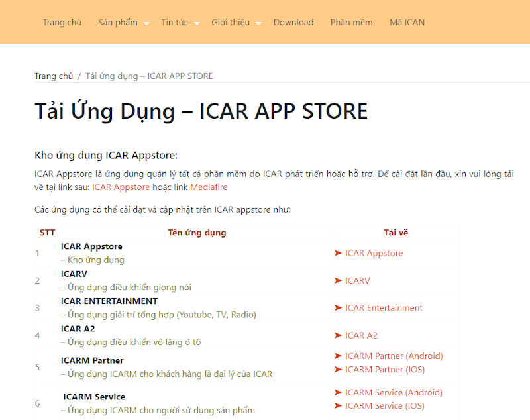Download ICARM Partner (IOS)
The image size is (530, 420).
click(385, 369)
